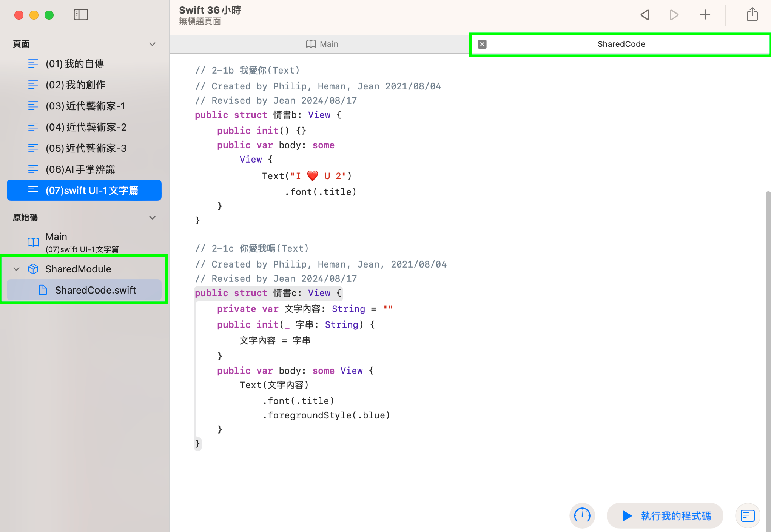This screenshot has height=532, width=771.
Task: Toggle the sidebar visibility button
Action: 80,15
